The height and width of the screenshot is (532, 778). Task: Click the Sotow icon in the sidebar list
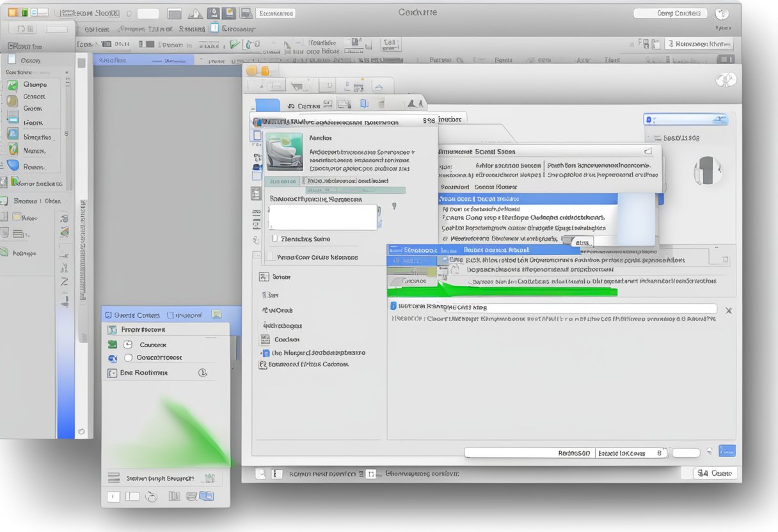tap(264, 277)
